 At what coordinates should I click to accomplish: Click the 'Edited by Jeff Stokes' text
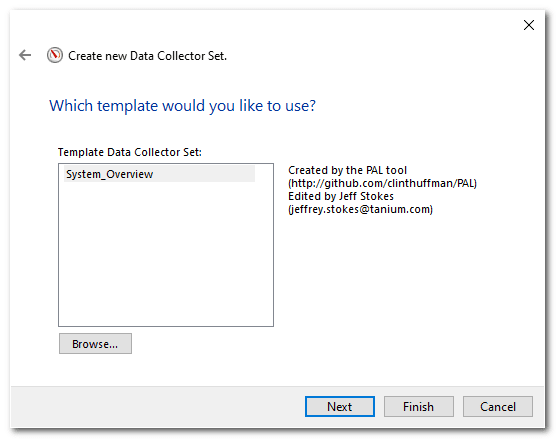click(341, 196)
